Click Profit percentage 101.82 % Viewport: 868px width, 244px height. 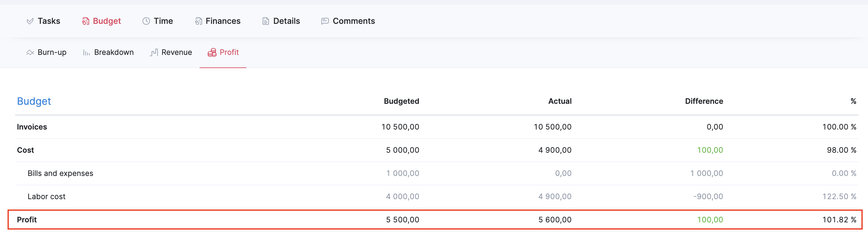pos(839,220)
